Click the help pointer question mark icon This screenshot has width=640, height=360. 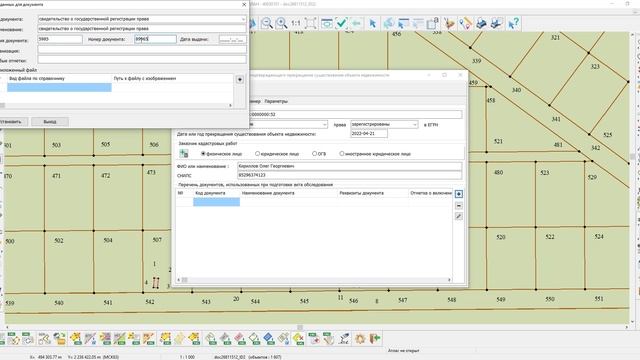513,23
